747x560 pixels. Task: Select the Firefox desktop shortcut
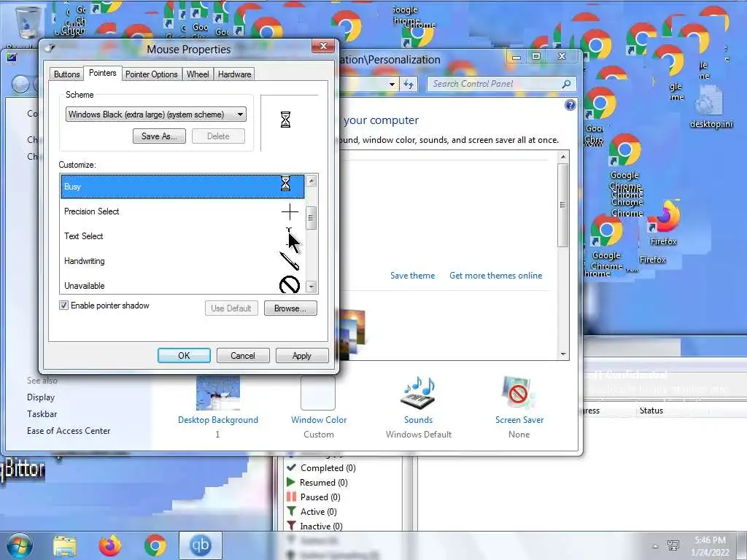coord(664,224)
